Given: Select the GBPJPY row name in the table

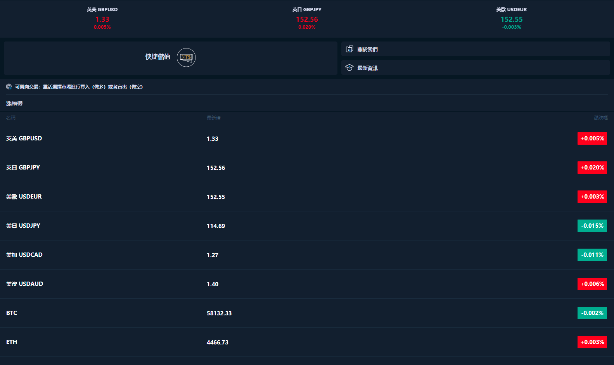Looking at the screenshot, I should (23, 167).
